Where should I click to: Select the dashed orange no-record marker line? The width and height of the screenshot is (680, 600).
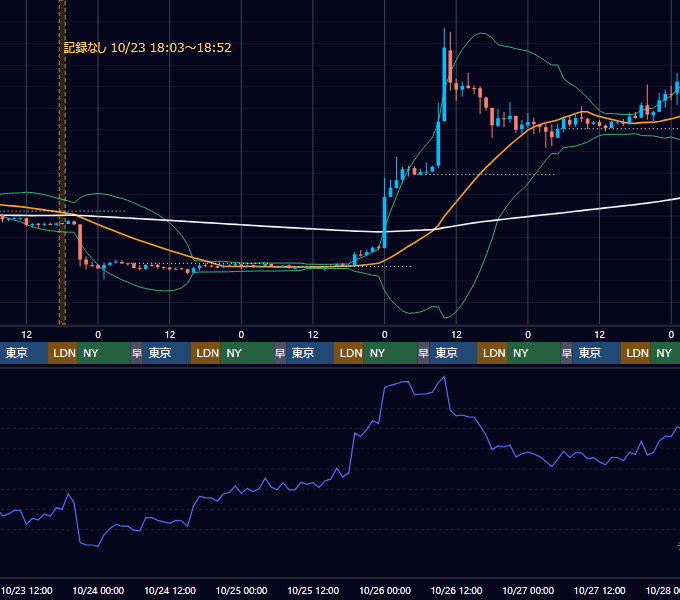click(62, 162)
